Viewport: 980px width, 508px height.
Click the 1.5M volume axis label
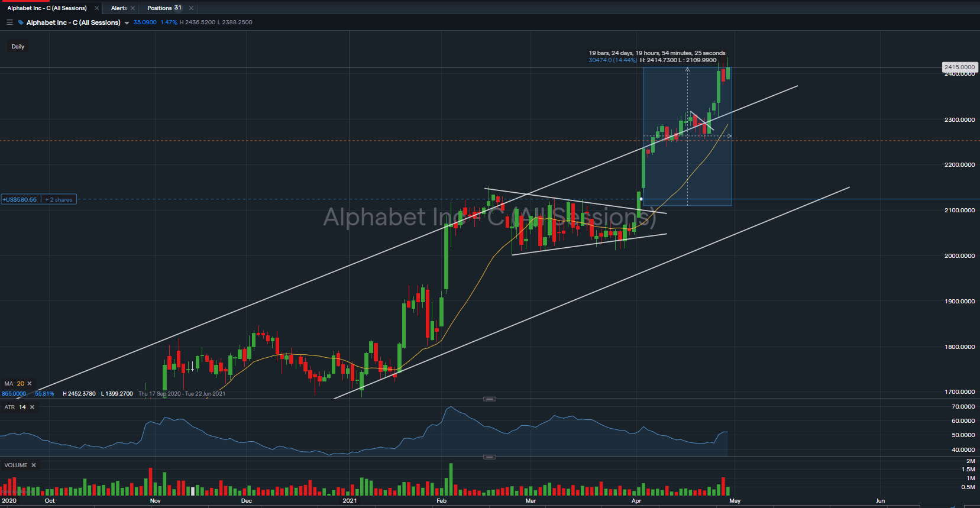point(968,470)
